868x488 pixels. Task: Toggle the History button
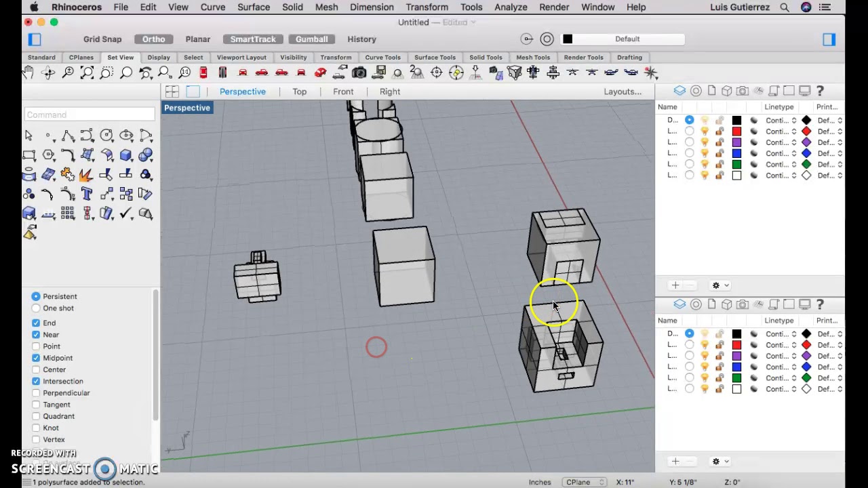361,39
